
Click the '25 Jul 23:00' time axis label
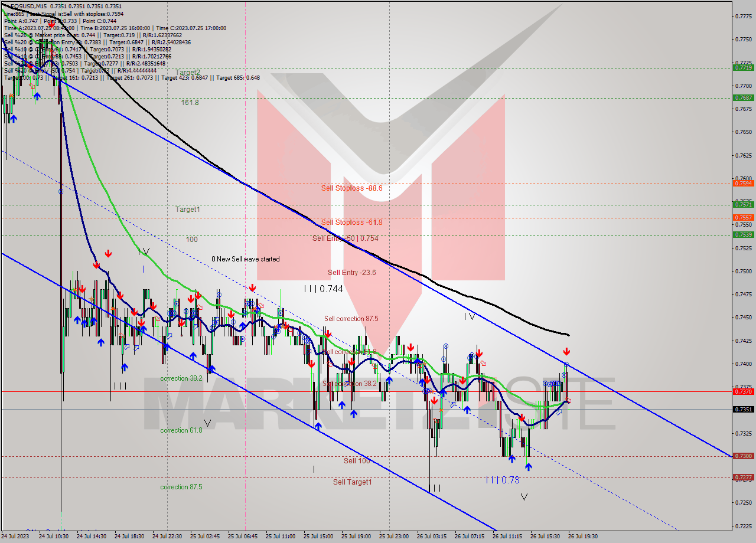394,537
